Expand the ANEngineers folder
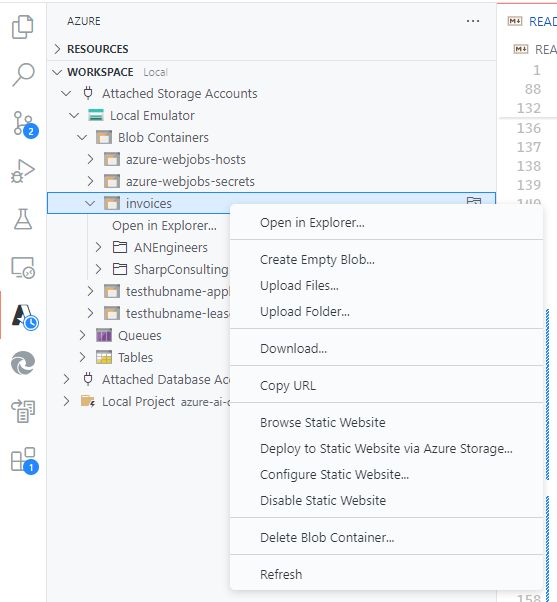 click(98, 247)
